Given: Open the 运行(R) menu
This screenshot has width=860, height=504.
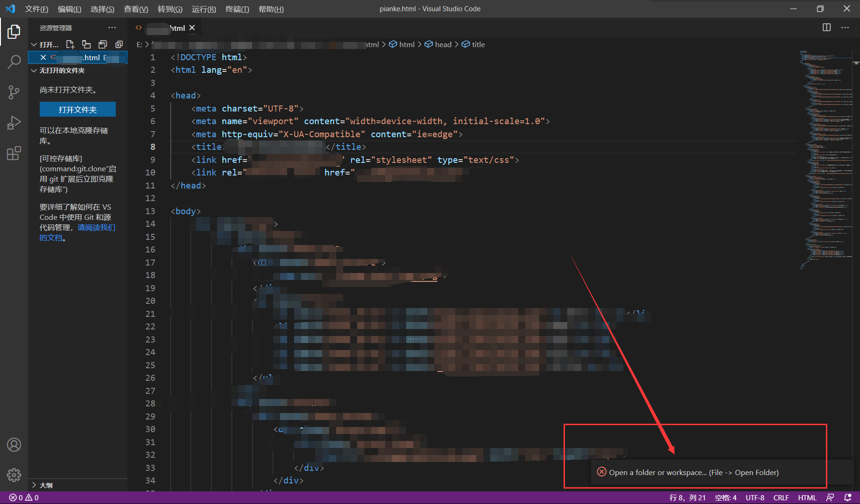Looking at the screenshot, I should (204, 9).
